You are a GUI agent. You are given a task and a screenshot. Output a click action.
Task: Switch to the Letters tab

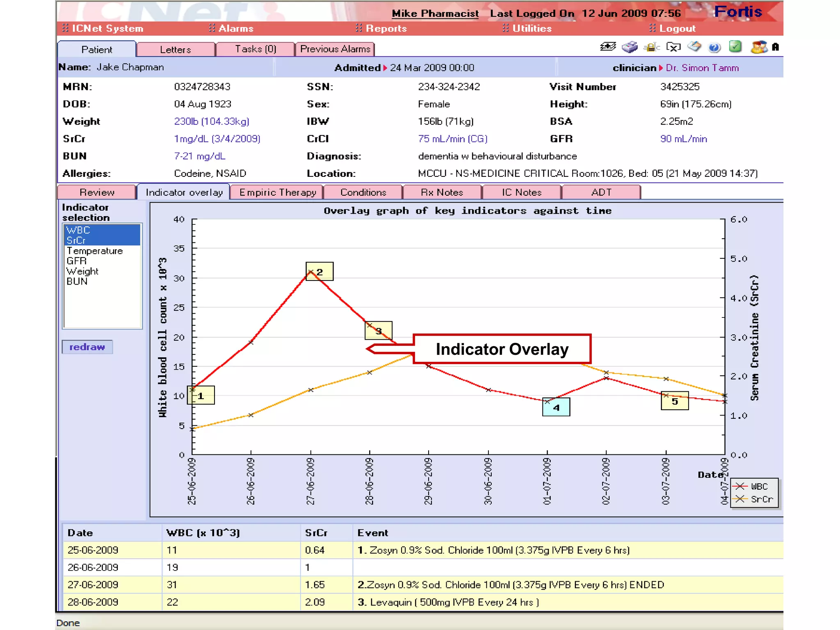click(x=176, y=50)
